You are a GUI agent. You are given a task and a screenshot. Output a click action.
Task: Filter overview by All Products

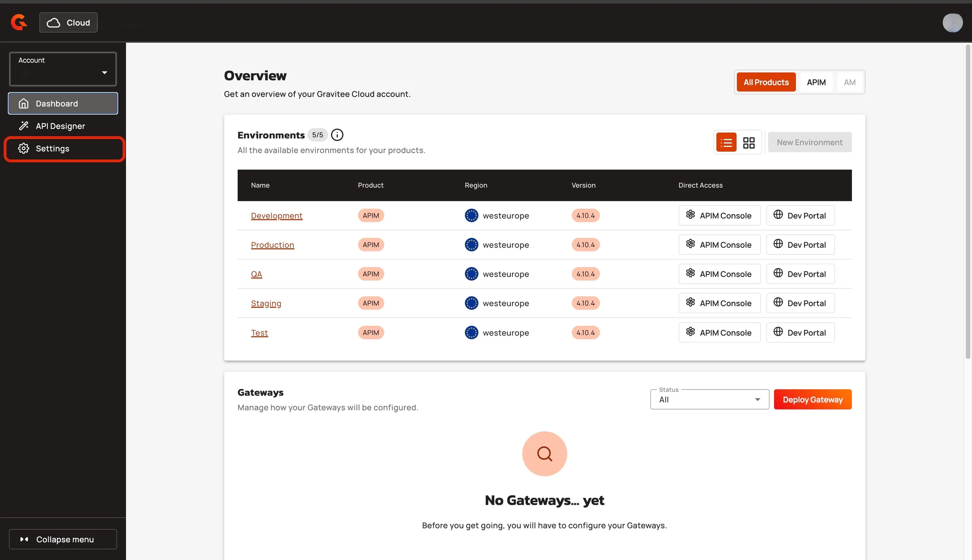(x=766, y=82)
